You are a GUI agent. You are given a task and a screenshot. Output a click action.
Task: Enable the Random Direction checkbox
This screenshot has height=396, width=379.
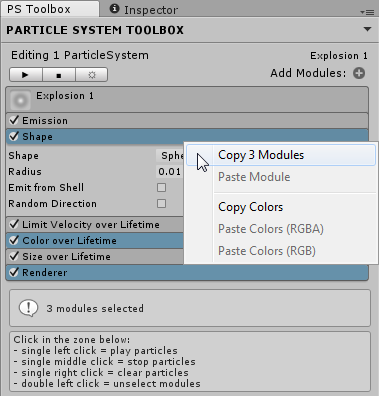tap(161, 204)
